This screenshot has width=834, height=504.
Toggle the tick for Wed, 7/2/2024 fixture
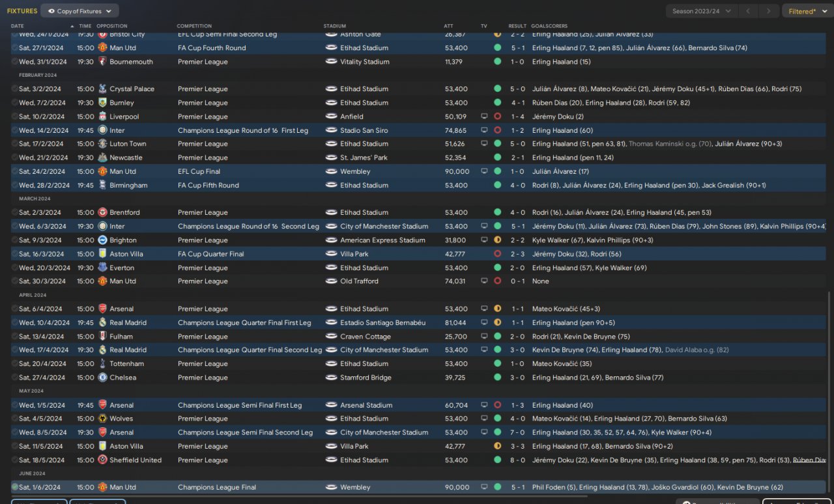(15, 103)
